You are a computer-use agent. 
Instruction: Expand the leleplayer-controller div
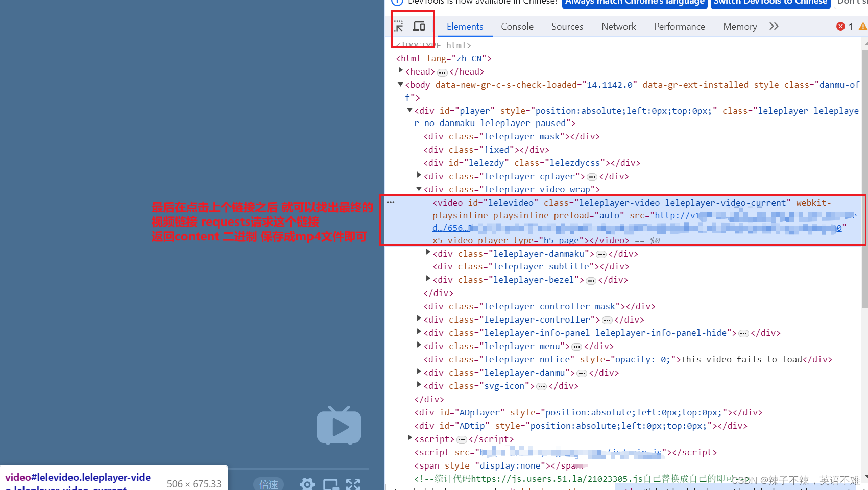[419, 318]
